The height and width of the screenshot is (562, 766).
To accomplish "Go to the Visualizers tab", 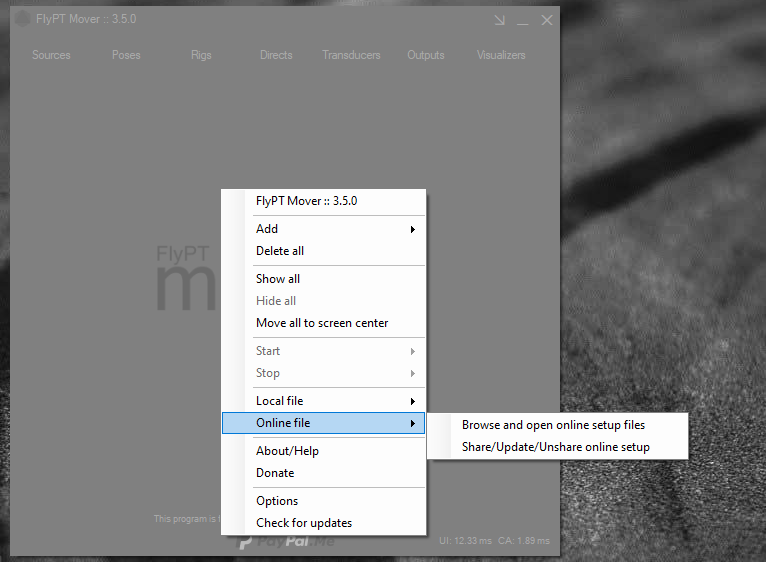I will click(x=501, y=55).
